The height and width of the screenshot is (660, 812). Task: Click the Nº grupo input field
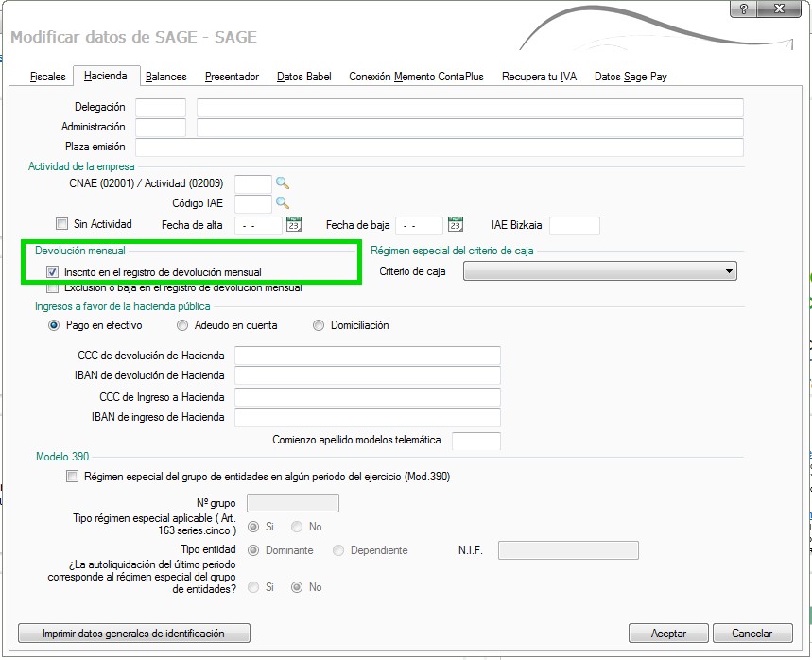point(293,503)
